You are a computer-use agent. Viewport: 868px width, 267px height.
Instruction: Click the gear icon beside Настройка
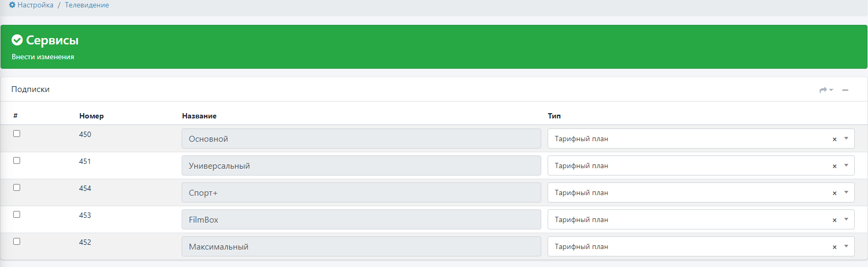[12, 5]
